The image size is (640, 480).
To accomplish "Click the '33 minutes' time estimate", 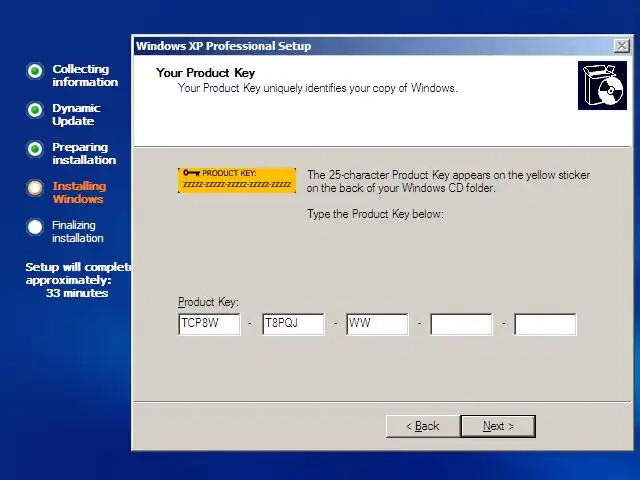I will [77, 293].
